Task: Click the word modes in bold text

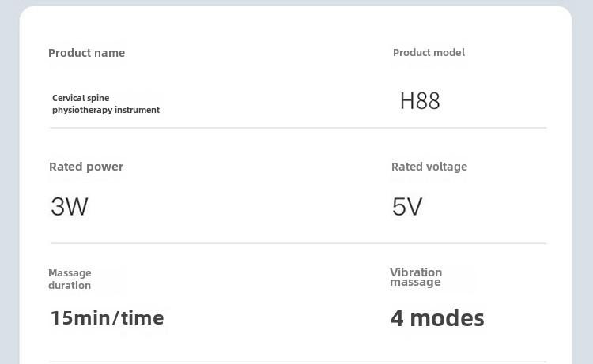Action: pyautogui.click(x=447, y=318)
